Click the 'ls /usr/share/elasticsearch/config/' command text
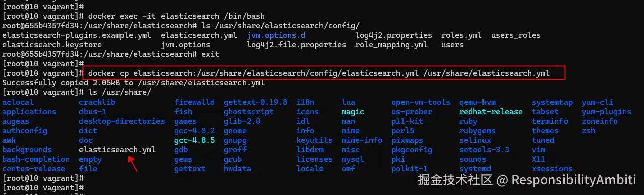 [280, 26]
